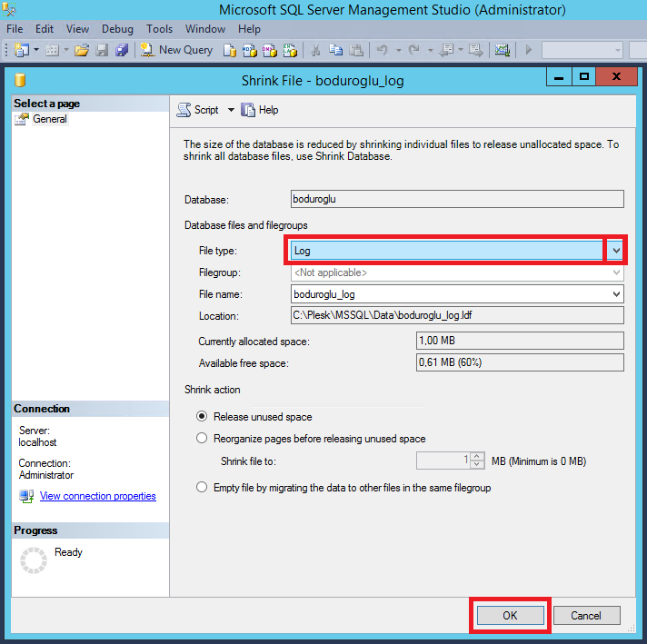Open the Debug menu

click(x=117, y=29)
